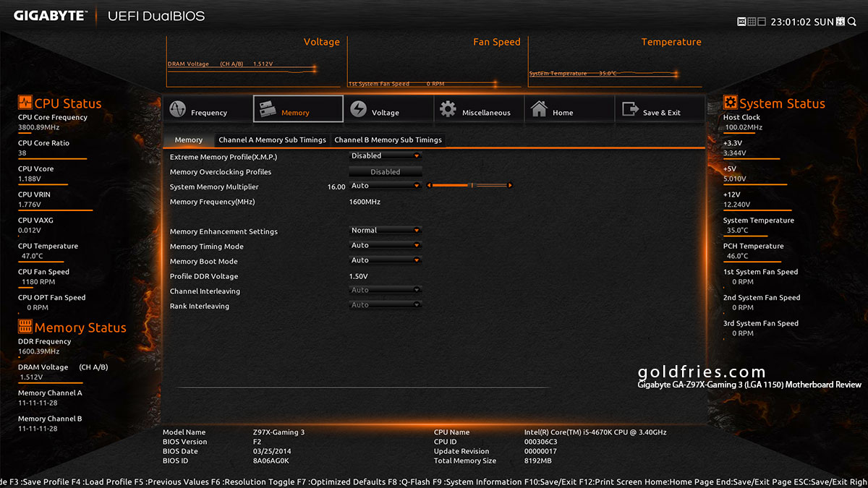
Task: Click the 16.00 multiplier value
Action: [336, 187]
